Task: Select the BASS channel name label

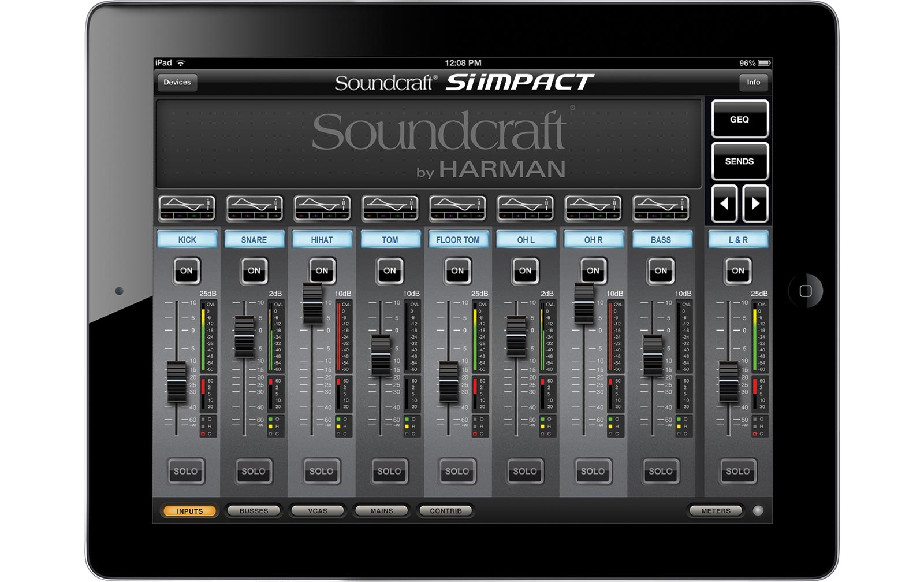Action: pyautogui.click(x=662, y=239)
